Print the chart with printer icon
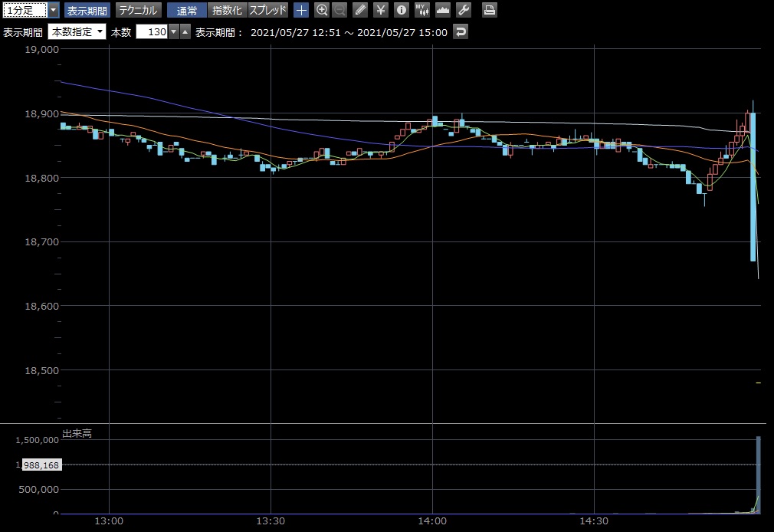The height and width of the screenshot is (532, 774). (489, 10)
